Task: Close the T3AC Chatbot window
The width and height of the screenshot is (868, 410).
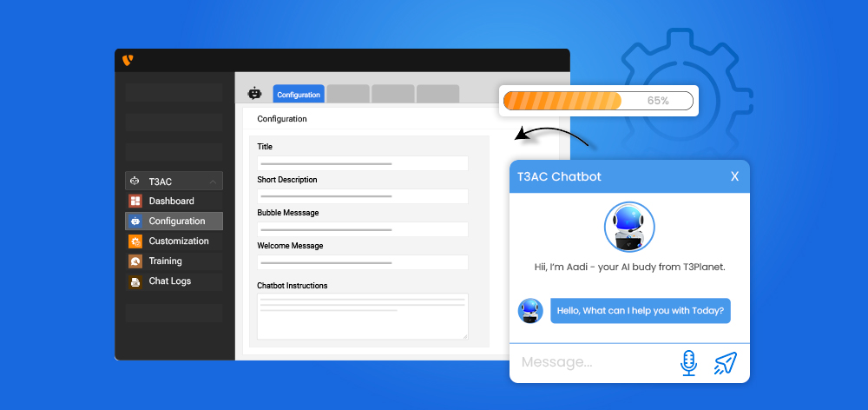Action: coord(734,176)
